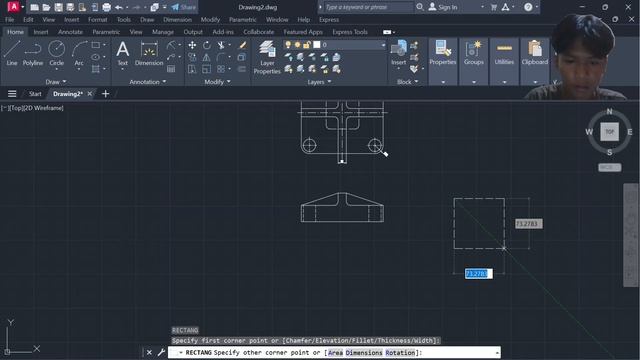Viewport: 640px width, 360px height.
Task: Click layer 0 white color swatch
Action: click(x=317, y=44)
